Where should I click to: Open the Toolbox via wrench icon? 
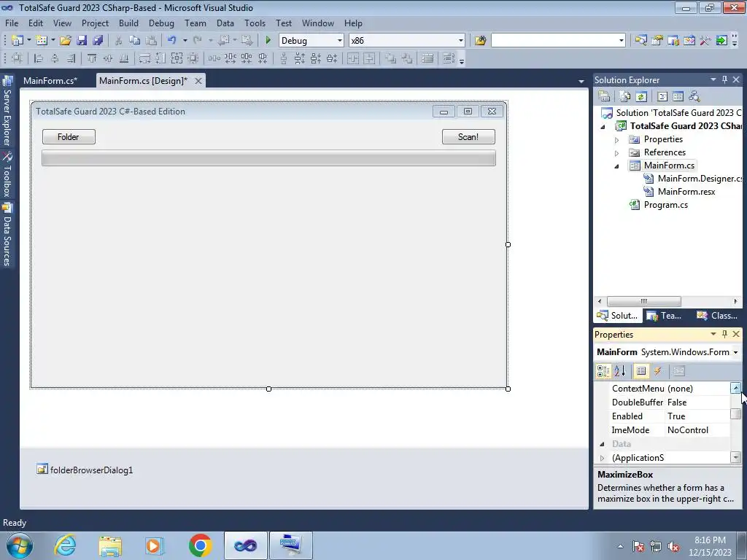click(x=705, y=41)
